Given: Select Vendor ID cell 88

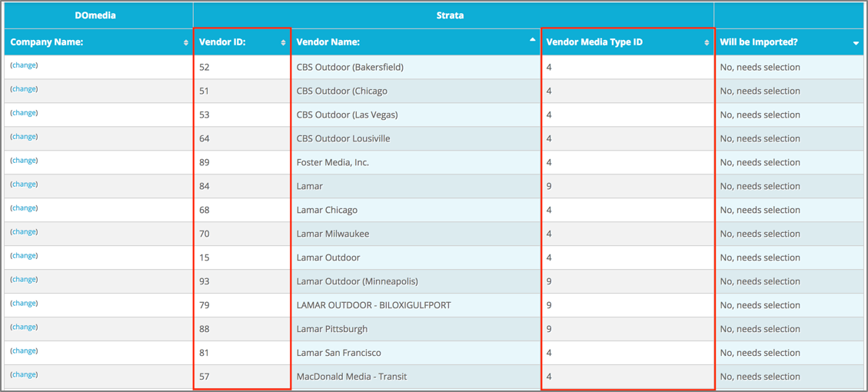Looking at the screenshot, I should point(242,330).
